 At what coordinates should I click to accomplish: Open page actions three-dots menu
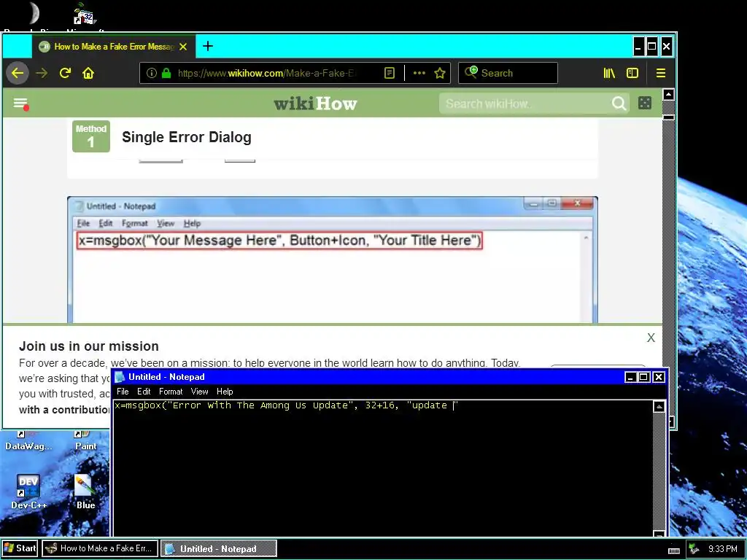click(x=419, y=74)
